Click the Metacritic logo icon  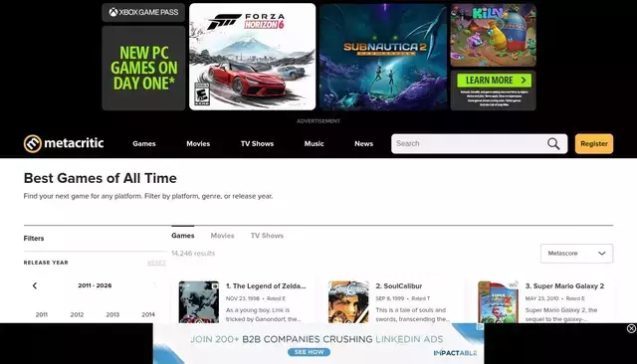coord(33,143)
